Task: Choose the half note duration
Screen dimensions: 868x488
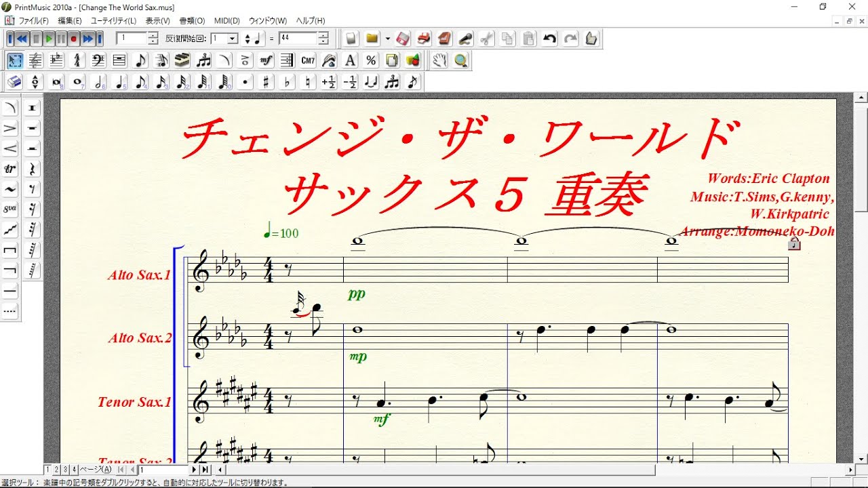Action: pyautogui.click(x=98, y=82)
